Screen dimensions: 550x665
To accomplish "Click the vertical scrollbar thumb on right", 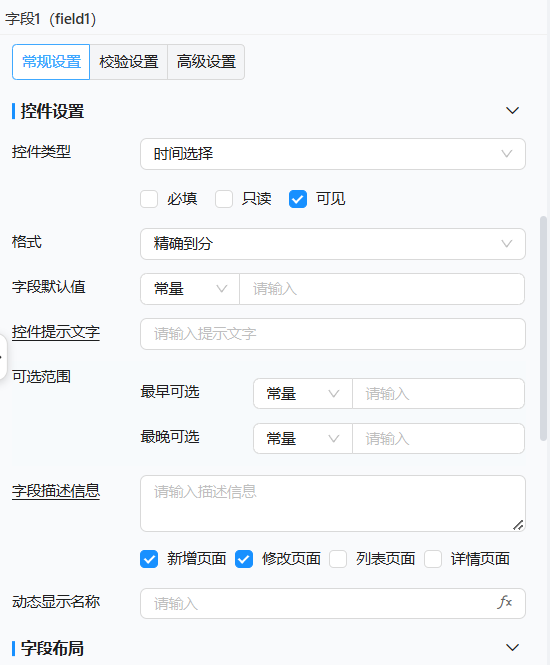I will point(543,329).
